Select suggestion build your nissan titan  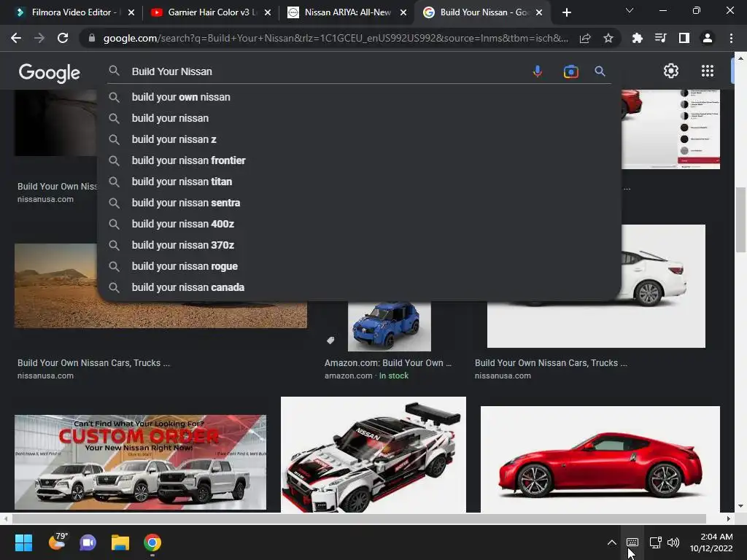[359, 182]
